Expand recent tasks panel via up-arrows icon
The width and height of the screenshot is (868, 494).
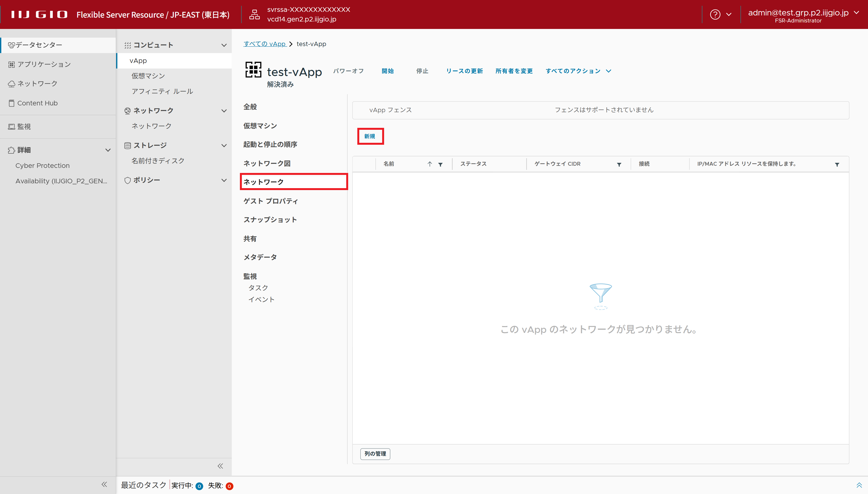pos(859,485)
